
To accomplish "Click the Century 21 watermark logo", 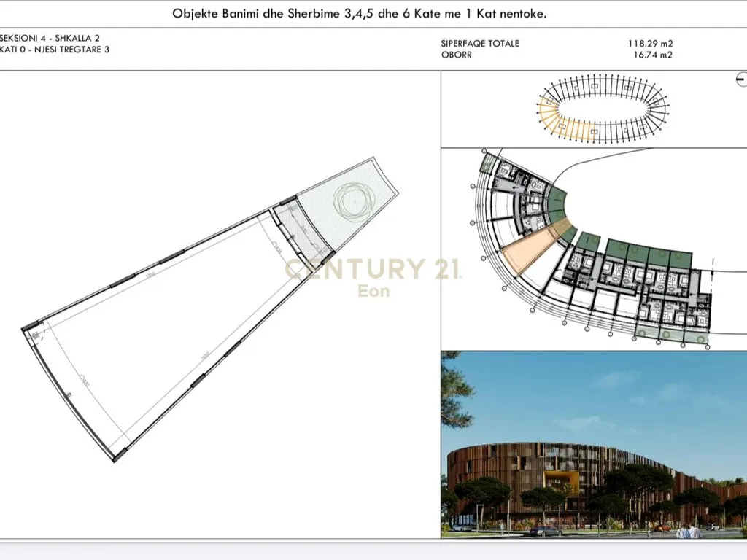I will coord(372,269).
